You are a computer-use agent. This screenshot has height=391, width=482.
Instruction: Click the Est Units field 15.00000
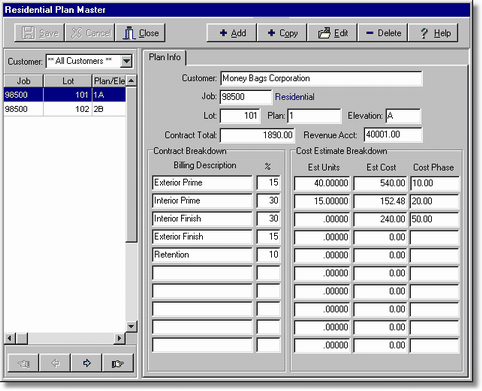tap(322, 201)
